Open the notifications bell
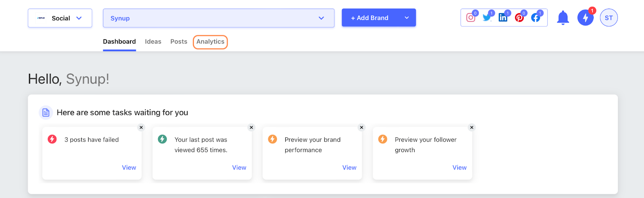The width and height of the screenshot is (644, 198). 563,18
